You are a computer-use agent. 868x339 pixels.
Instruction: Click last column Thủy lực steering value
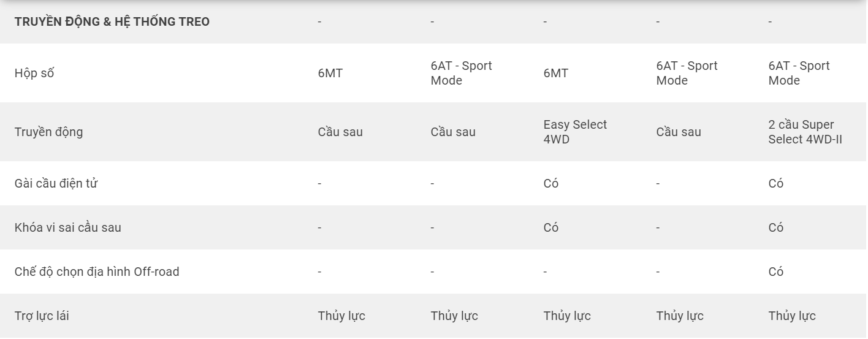point(792,316)
